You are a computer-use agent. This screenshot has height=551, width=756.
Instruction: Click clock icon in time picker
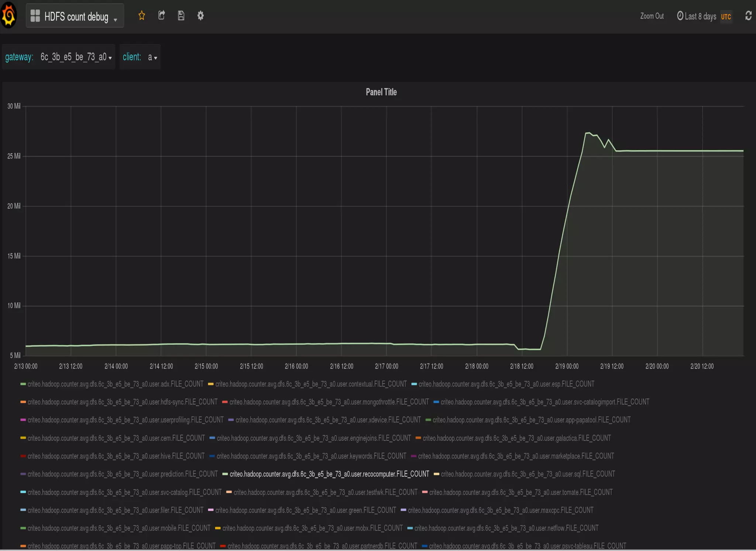(x=680, y=16)
